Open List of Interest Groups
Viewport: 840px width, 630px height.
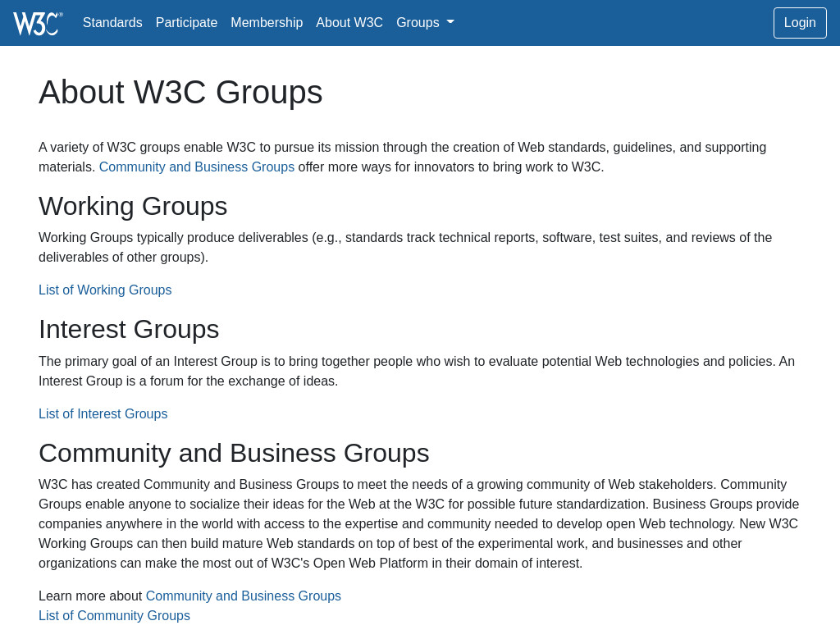point(103,413)
